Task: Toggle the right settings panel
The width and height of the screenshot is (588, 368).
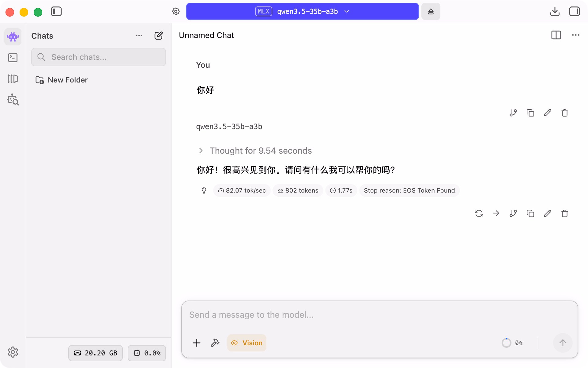Action: [x=574, y=12]
